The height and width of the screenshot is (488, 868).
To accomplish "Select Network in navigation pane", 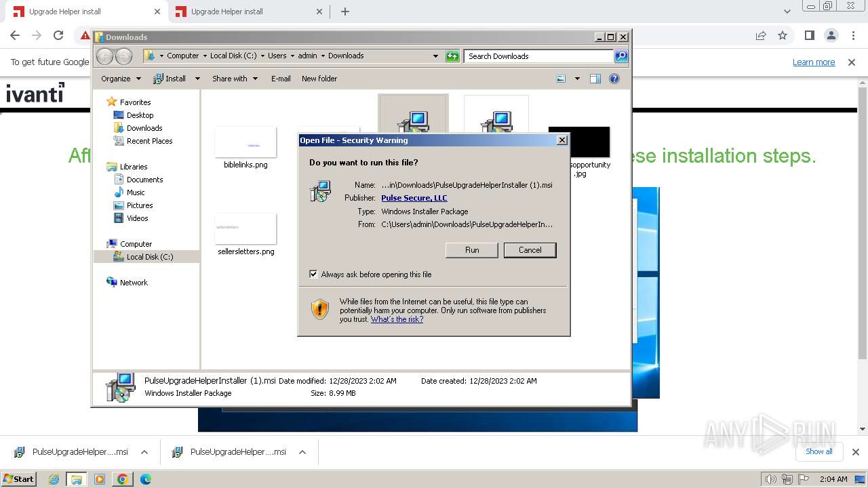I will coord(134,283).
